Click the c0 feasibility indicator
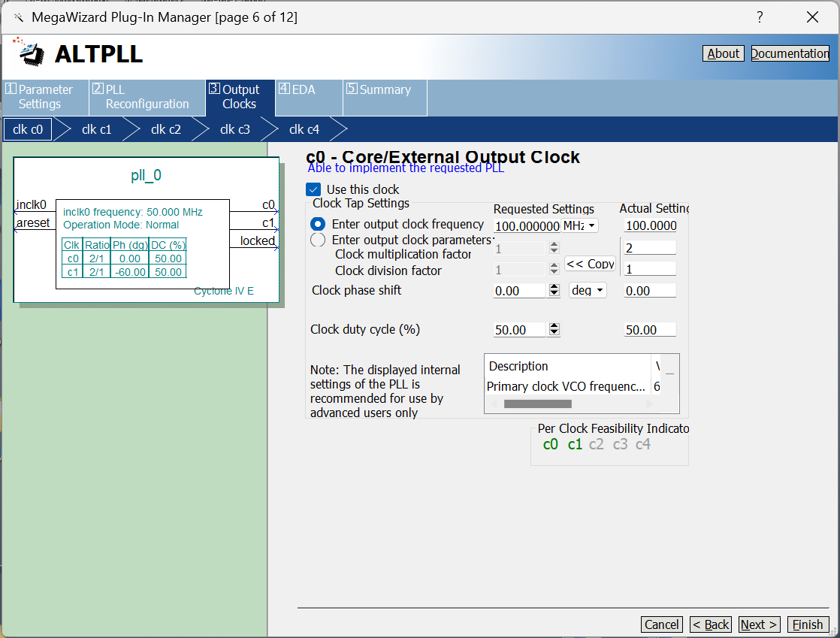This screenshot has width=840, height=638. tap(550, 444)
